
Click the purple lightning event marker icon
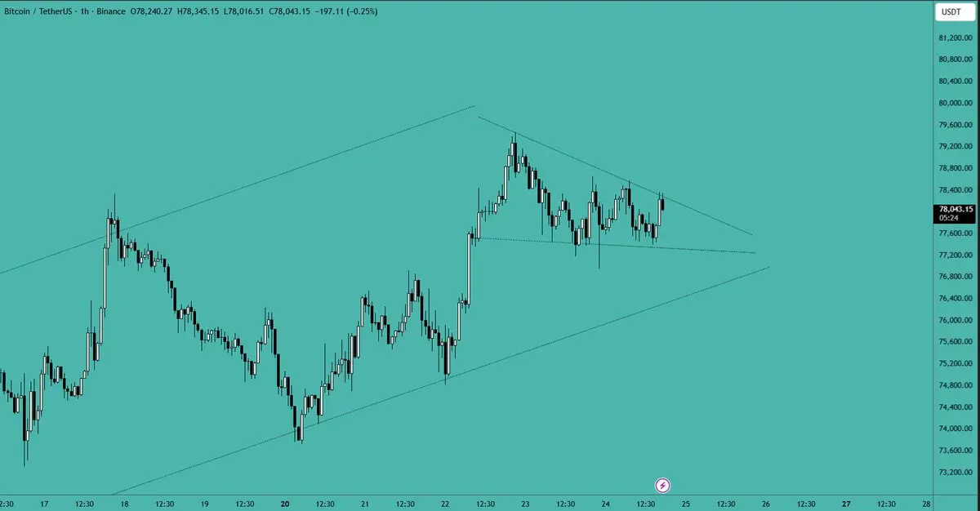coord(663,485)
